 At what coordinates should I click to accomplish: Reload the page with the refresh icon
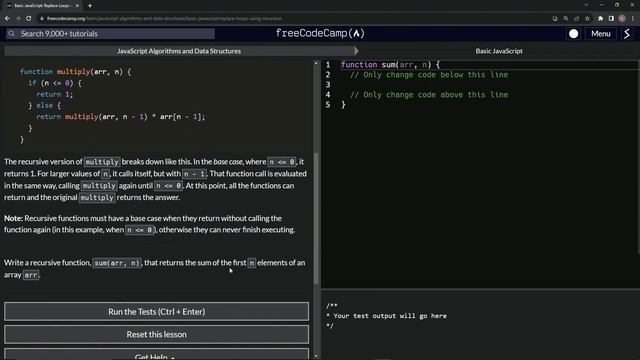[29, 18]
